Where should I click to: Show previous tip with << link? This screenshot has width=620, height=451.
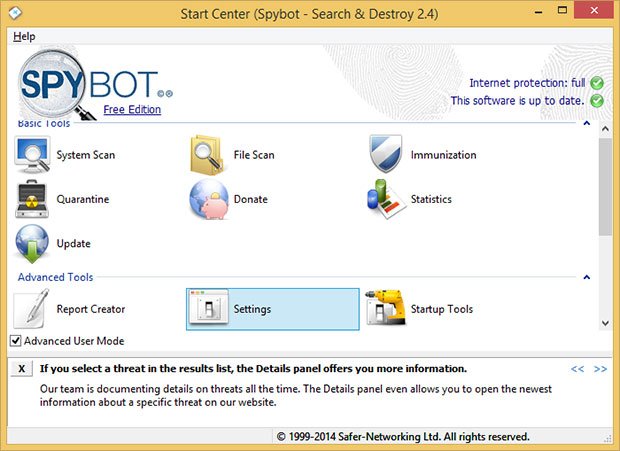(577, 369)
